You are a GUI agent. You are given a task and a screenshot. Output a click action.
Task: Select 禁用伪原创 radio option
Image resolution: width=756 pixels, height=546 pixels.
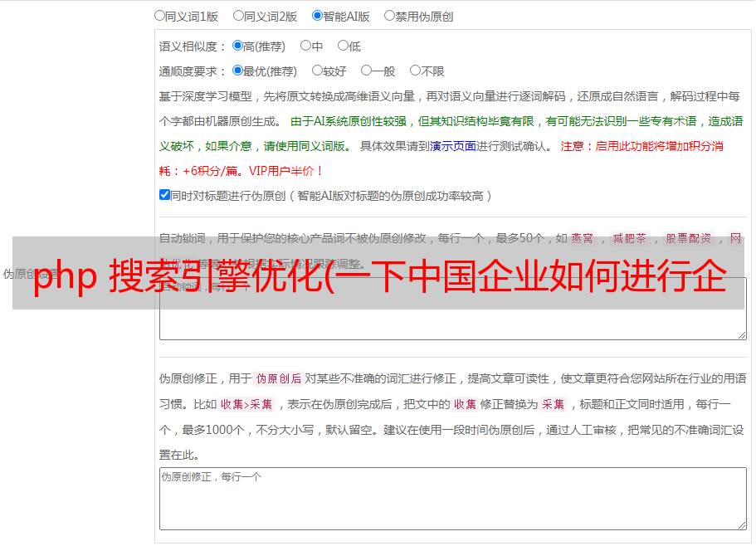[389, 16]
